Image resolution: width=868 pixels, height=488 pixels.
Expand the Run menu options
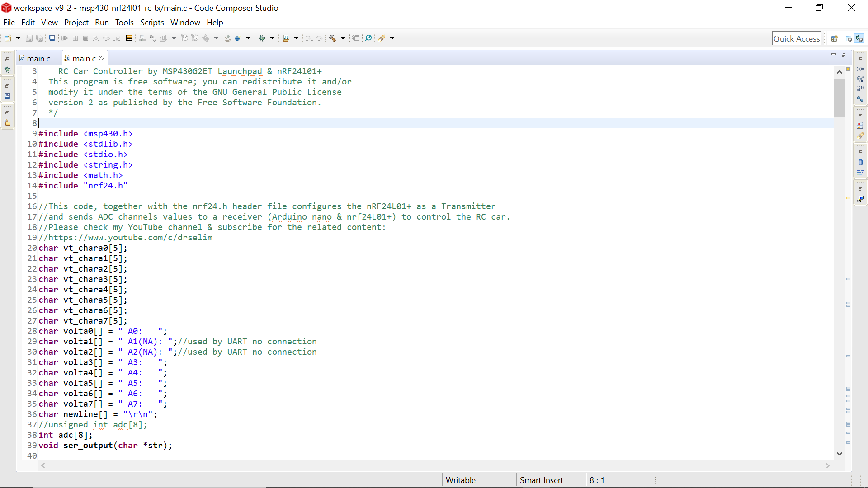click(101, 22)
